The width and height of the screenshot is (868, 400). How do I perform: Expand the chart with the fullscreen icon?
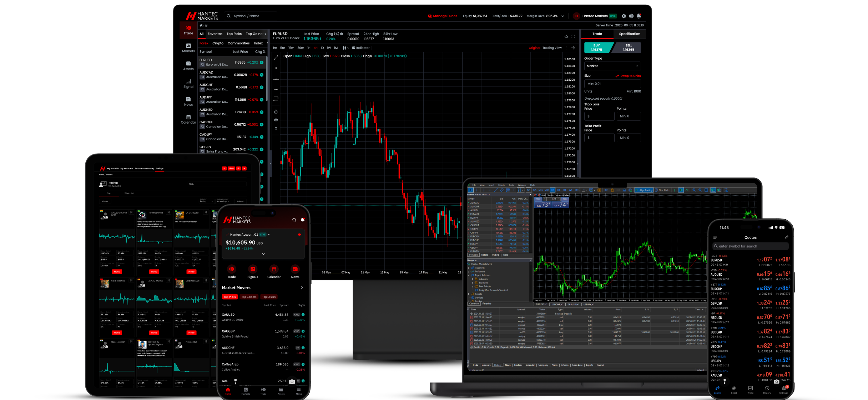coord(573,36)
